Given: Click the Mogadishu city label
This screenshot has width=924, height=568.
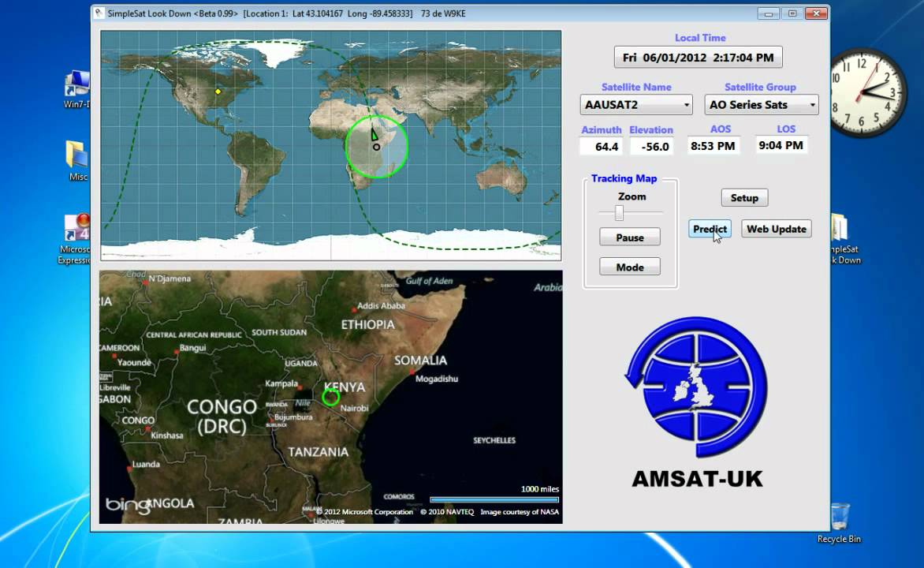Looking at the screenshot, I should pos(436,379).
